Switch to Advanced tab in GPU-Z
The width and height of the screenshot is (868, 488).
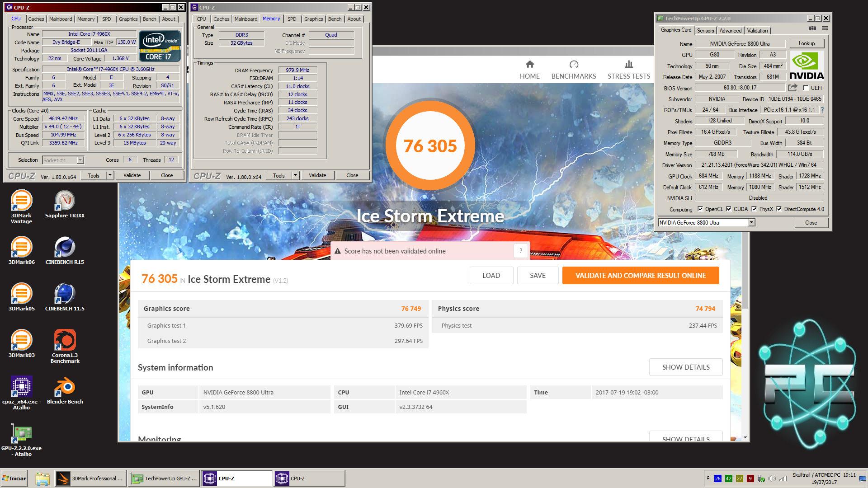(731, 31)
